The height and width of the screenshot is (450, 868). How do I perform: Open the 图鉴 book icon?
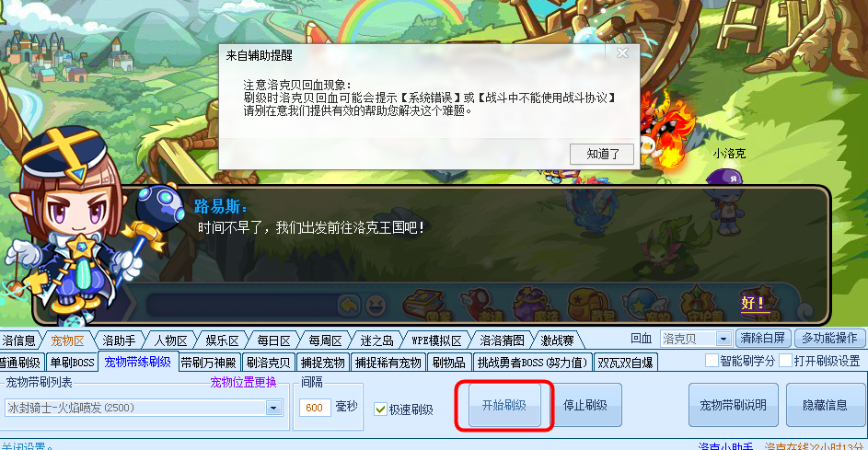(425, 305)
